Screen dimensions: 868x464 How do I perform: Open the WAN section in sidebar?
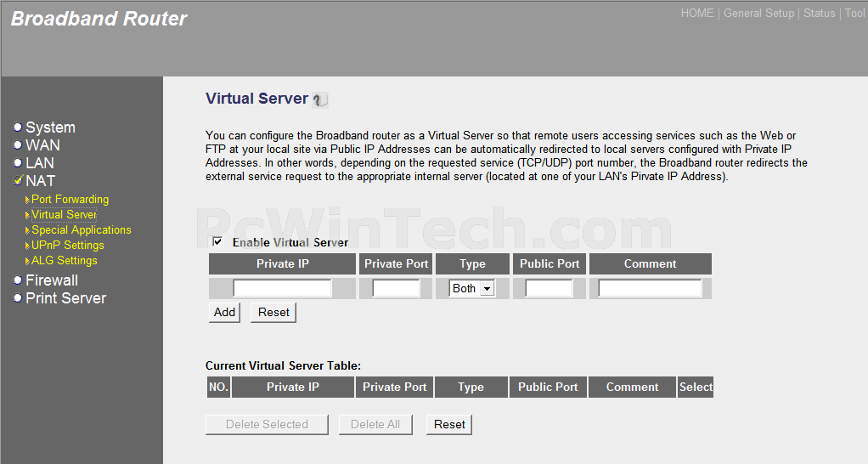[x=42, y=145]
